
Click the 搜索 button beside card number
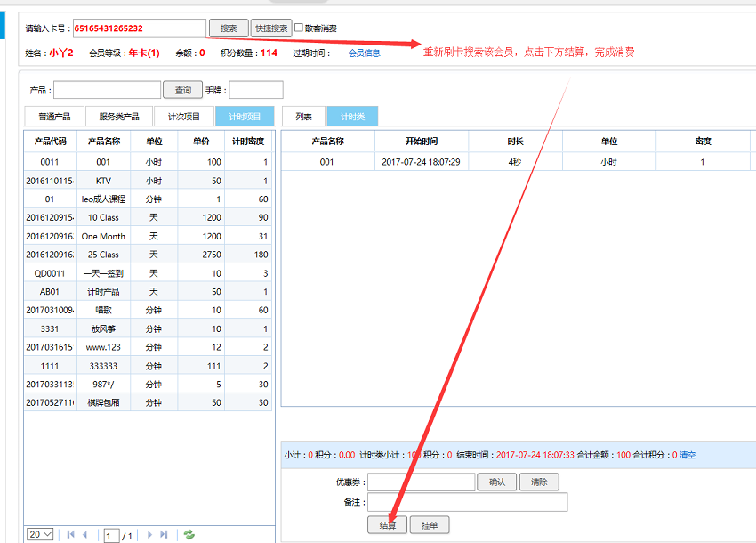229,28
